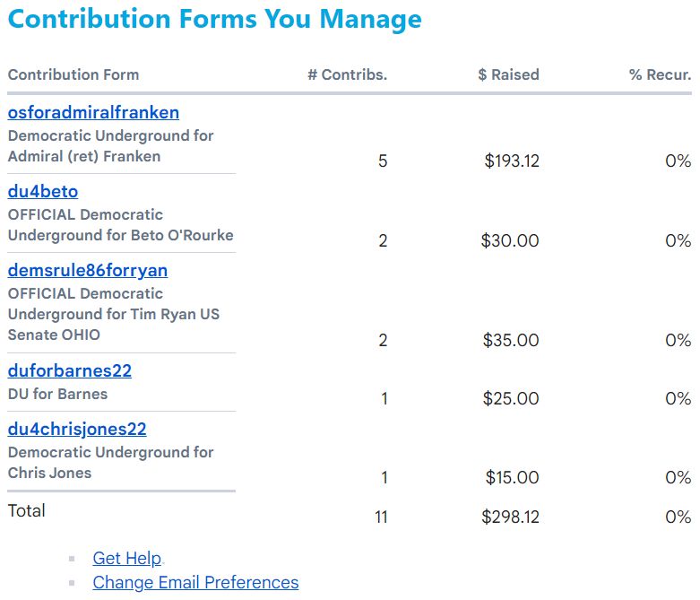Click the total contributions count 11
700x600 pixels.
click(x=381, y=517)
